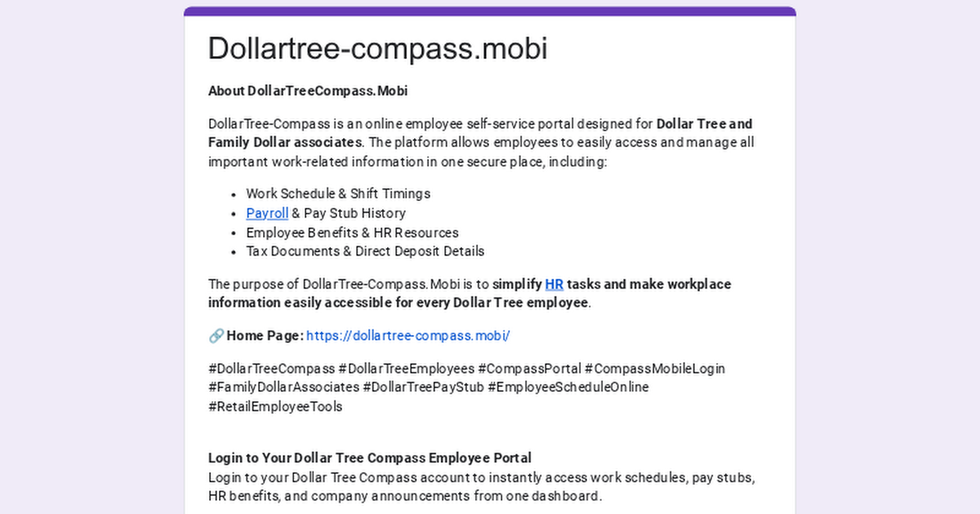Image resolution: width=980 pixels, height=514 pixels.
Task: Click the #FamilyDollarAssociates hashtag
Action: (x=283, y=387)
